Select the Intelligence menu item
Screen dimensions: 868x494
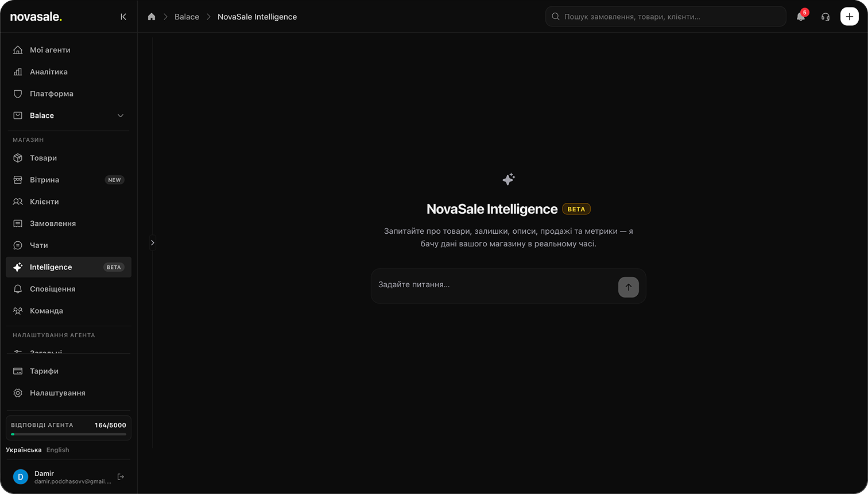(x=68, y=267)
